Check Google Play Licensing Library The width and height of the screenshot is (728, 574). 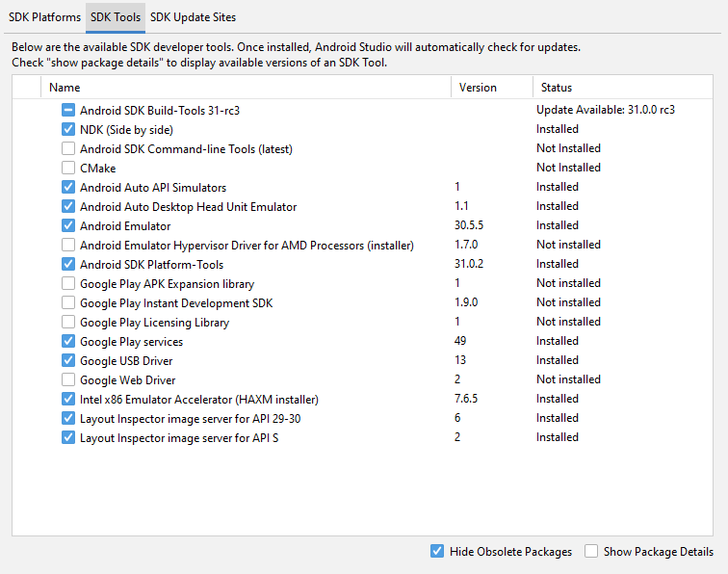click(x=68, y=322)
